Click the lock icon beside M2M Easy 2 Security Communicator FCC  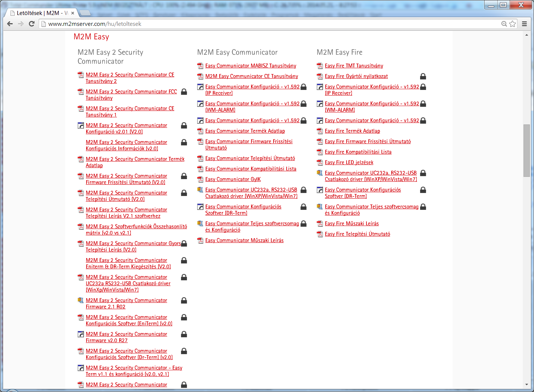(x=184, y=92)
